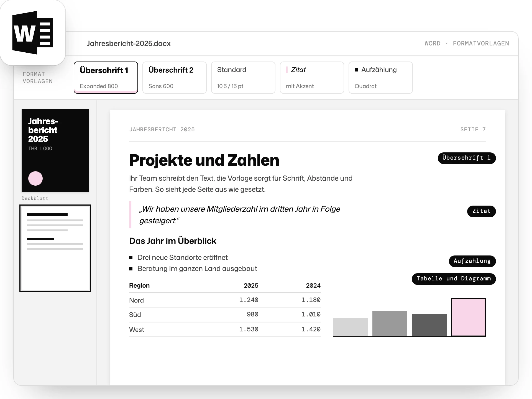The height and width of the screenshot is (399, 532).
Task: Click the West row label
Action: pos(137,330)
